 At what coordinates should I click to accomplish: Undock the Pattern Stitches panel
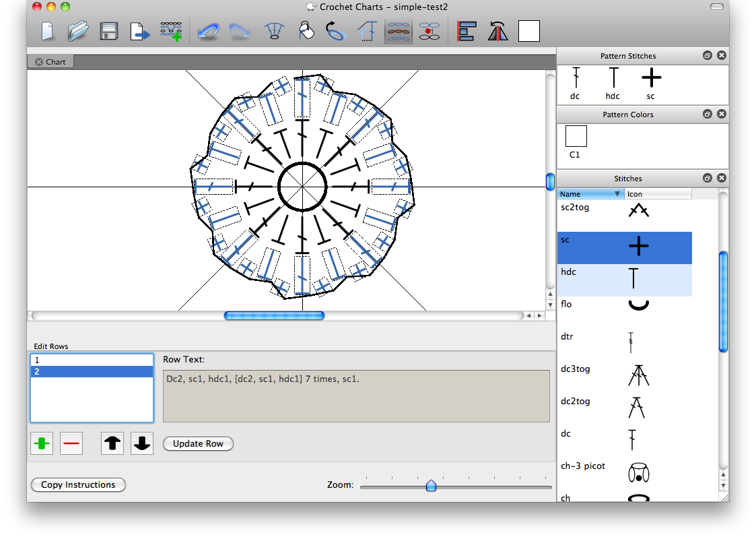click(708, 56)
